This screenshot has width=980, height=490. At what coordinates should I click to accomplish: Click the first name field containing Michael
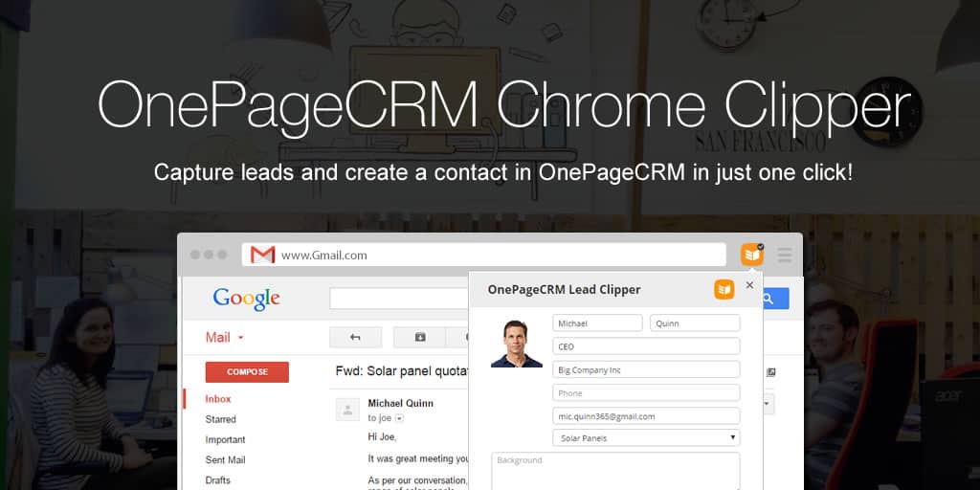[597, 323]
